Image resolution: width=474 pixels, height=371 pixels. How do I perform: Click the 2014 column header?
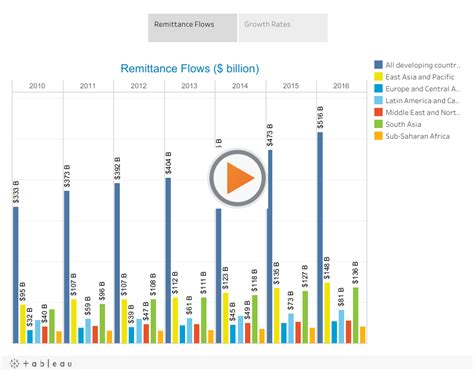(240, 86)
